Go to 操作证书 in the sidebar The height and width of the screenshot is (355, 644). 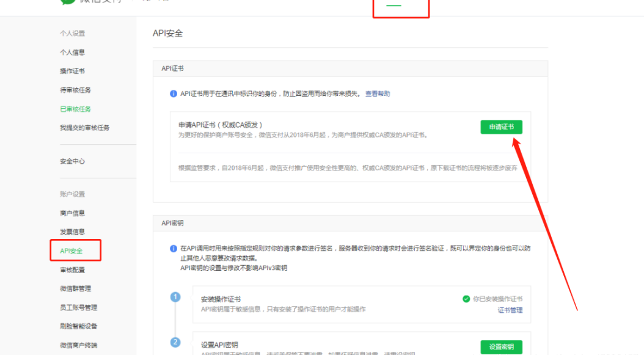[x=72, y=71]
